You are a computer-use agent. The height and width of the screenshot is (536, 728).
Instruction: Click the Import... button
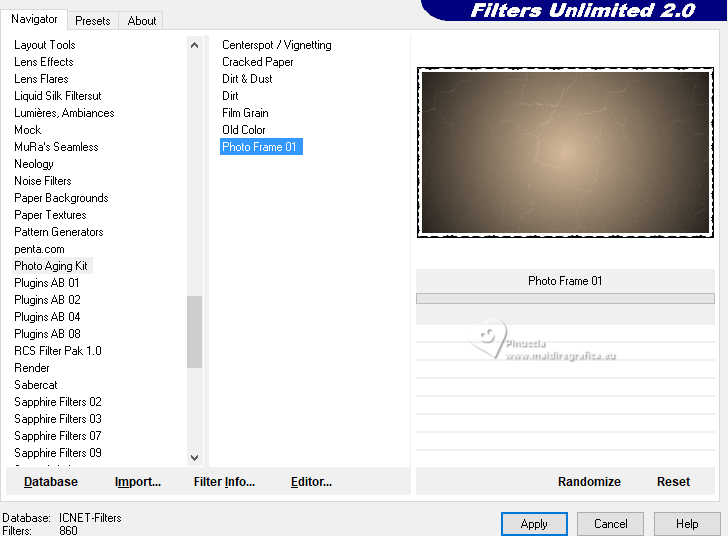pos(137,482)
